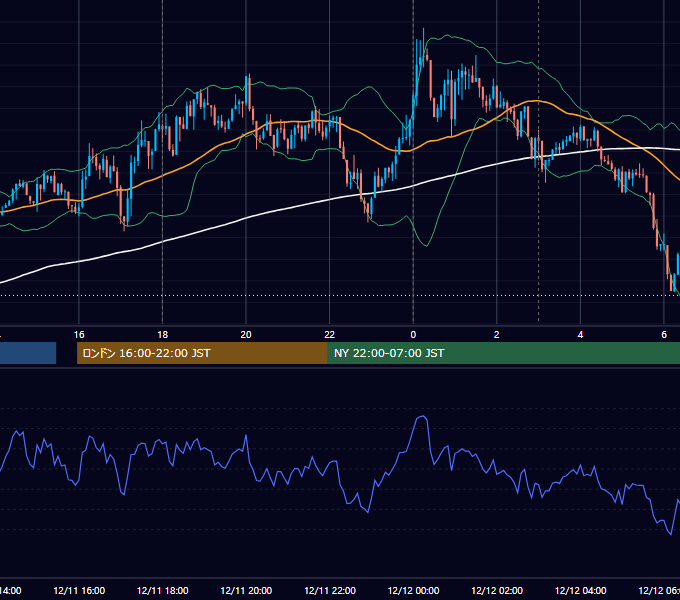This screenshot has width=680, height=600.
Task: Click the upper axis hour label 6
Action: coord(664,335)
